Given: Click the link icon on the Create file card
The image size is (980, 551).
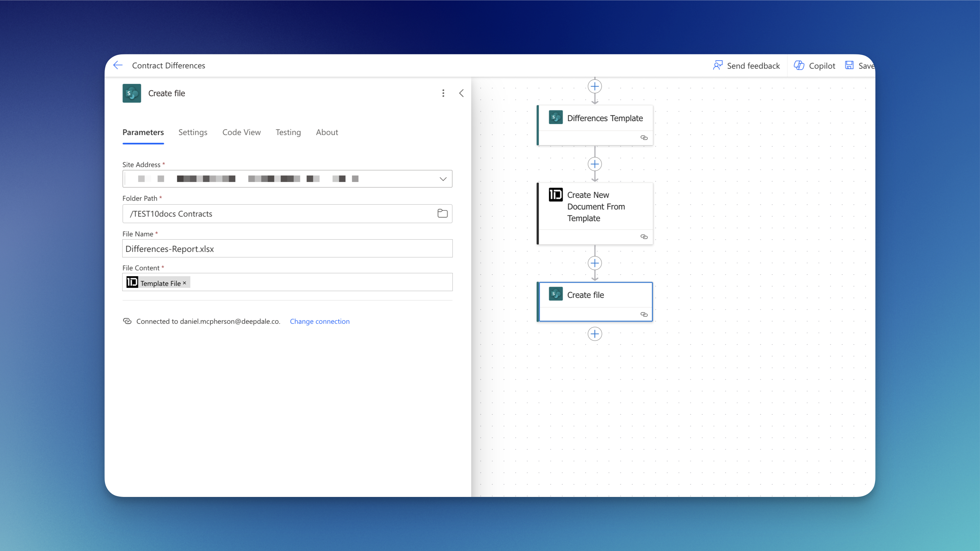Looking at the screenshot, I should pos(644,314).
